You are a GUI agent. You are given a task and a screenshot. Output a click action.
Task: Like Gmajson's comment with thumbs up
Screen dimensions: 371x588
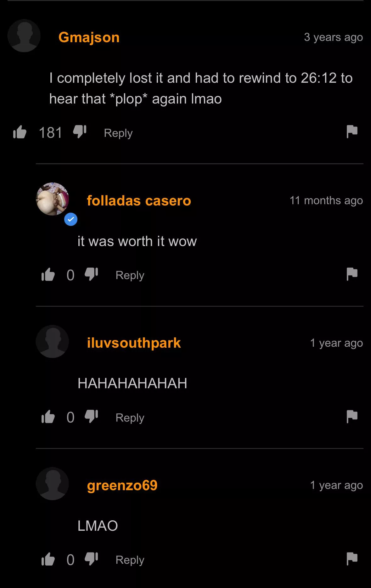(x=20, y=132)
